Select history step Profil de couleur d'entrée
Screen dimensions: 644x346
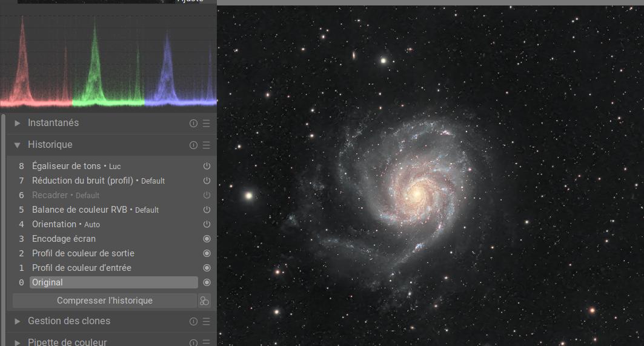pyautogui.click(x=114, y=268)
